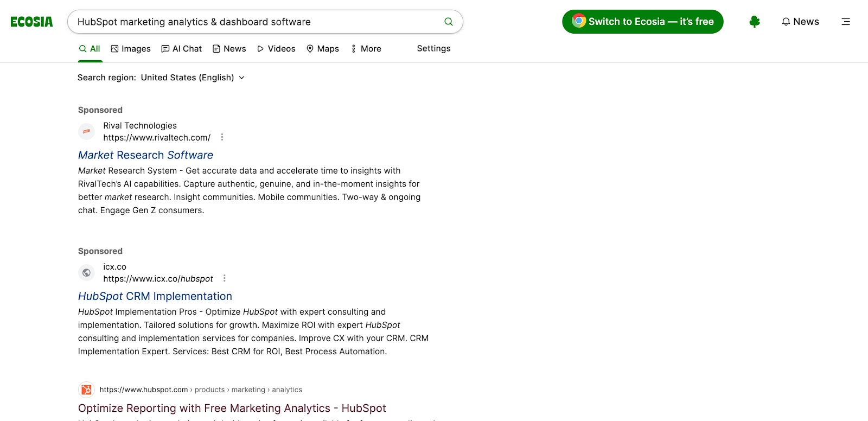Click the icx.co globe favicon

(86, 272)
